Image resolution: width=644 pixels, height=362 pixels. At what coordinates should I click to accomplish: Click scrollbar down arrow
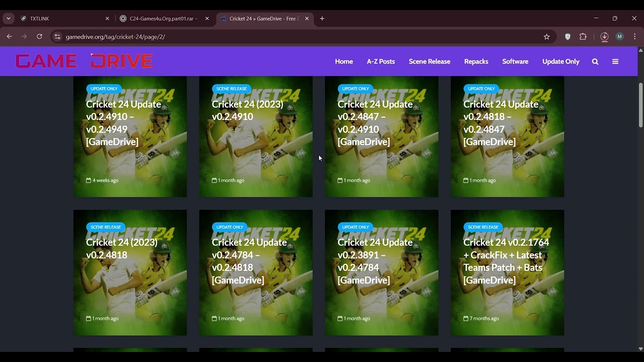click(640, 349)
